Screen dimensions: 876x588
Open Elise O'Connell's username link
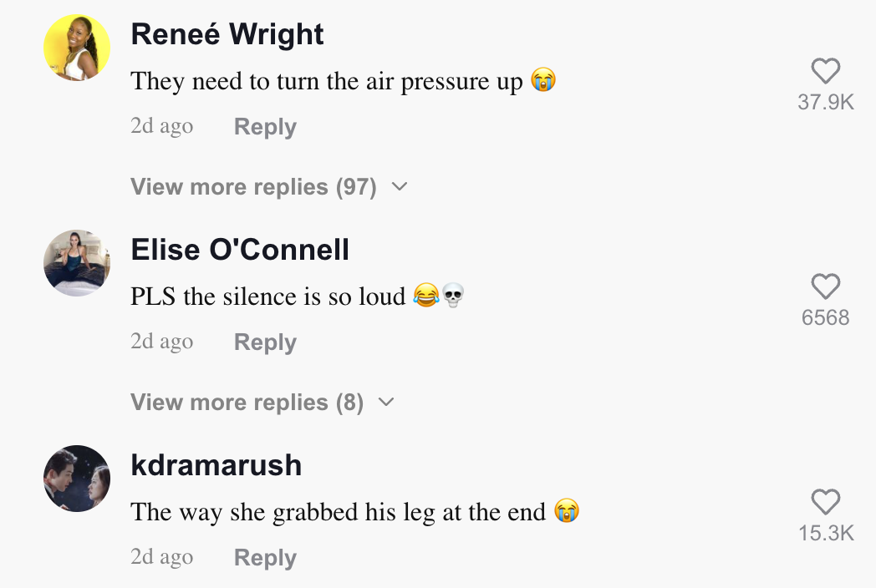pos(240,250)
